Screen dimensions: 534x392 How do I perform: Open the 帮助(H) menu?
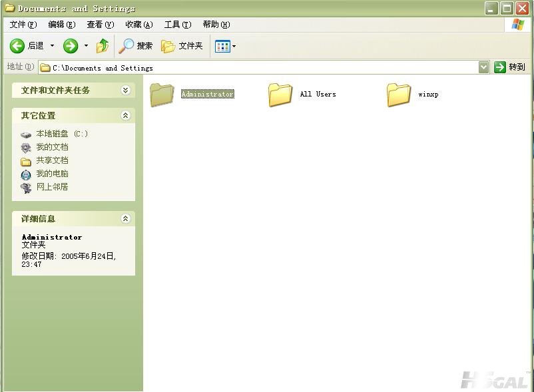(x=216, y=25)
